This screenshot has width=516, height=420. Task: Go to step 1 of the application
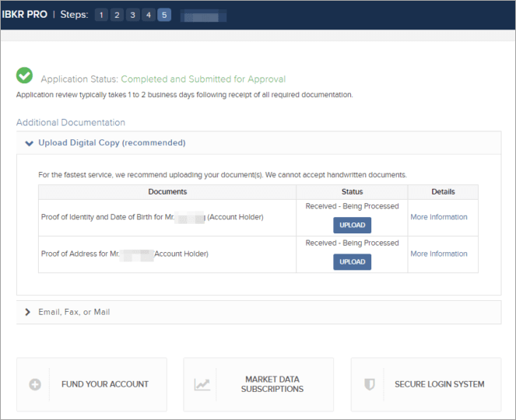pyautogui.click(x=102, y=15)
